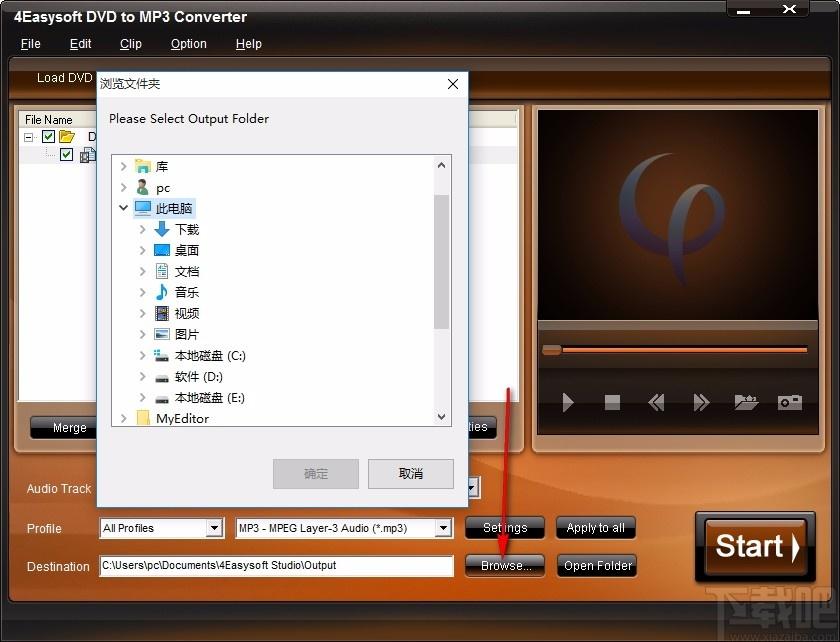The image size is (840, 642).
Task: Expand the 下载 folder chevron
Action: tap(142, 229)
